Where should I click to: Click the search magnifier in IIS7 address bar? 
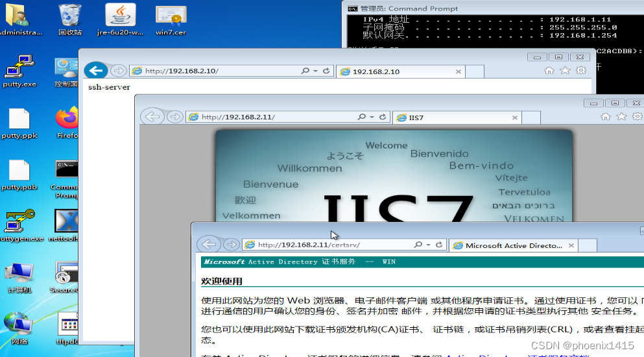(x=361, y=117)
